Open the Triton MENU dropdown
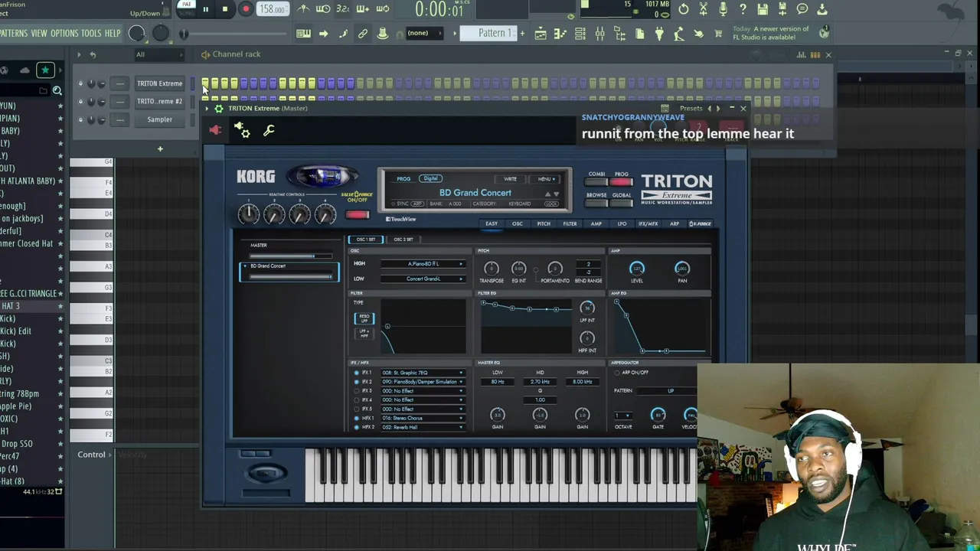This screenshot has width=980, height=551. point(546,179)
